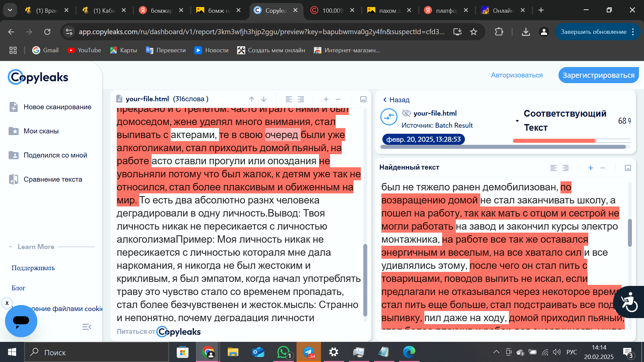Reload the Copyleaks page
Image resolution: width=644 pixels, height=362 pixels.
pos(47,32)
